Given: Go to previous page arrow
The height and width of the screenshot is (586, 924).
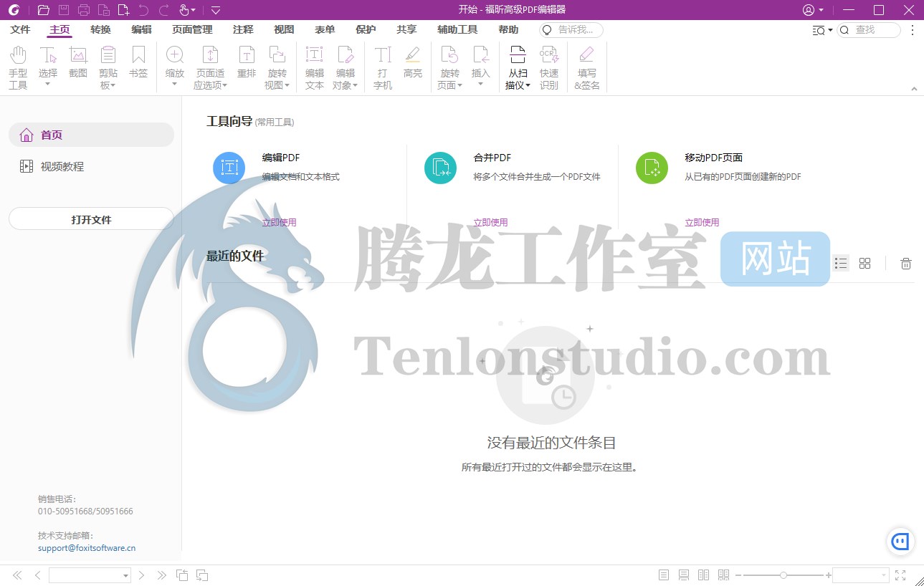Looking at the screenshot, I should 37,575.
